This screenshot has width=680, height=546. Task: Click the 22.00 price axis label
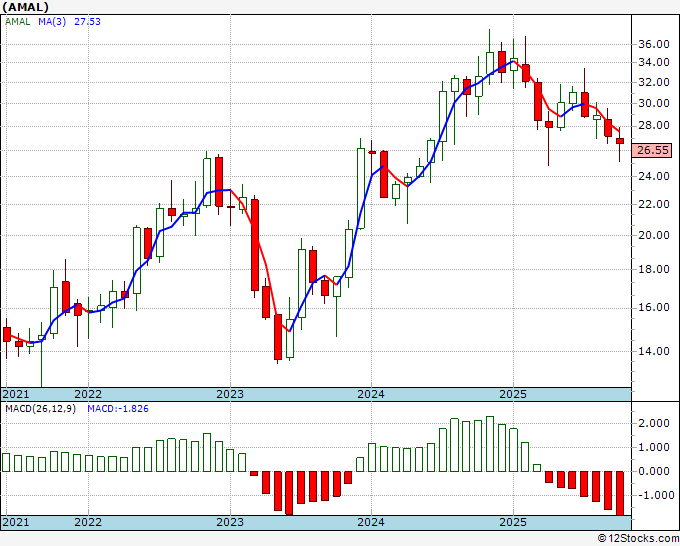tap(654, 204)
